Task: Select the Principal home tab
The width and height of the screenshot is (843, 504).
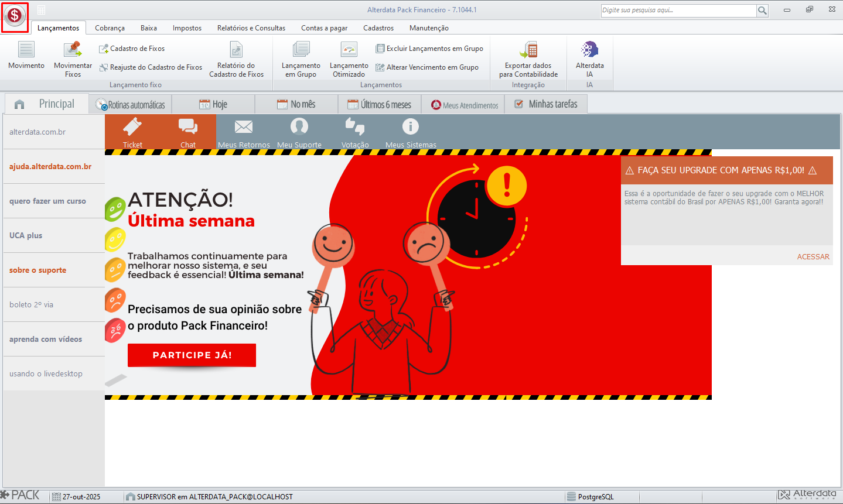Action: tap(46, 104)
